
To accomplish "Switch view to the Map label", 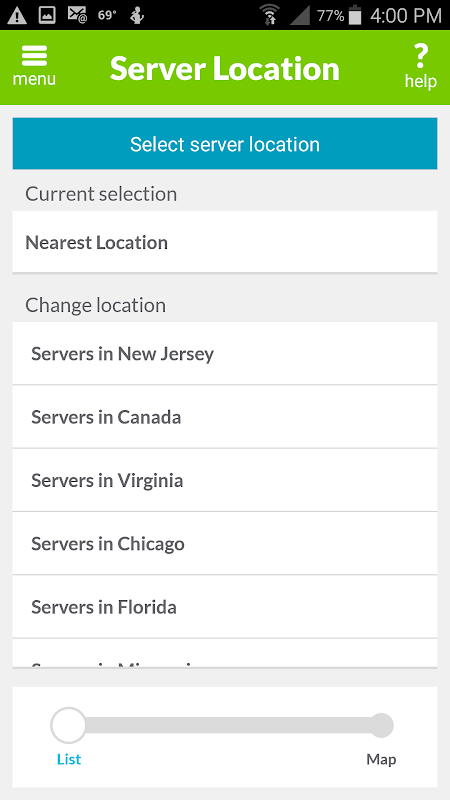I will [381, 759].
